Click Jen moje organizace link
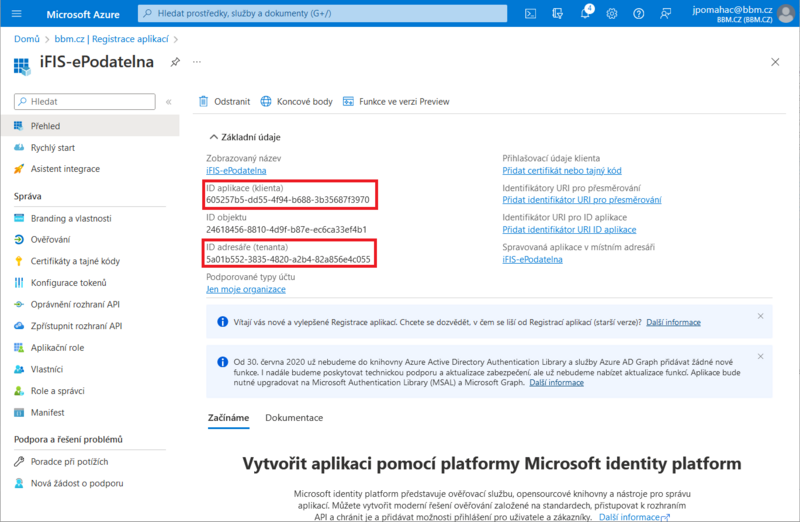Viewport: 800px width, 522px height. pyautogui.click(x=246, y=289)
